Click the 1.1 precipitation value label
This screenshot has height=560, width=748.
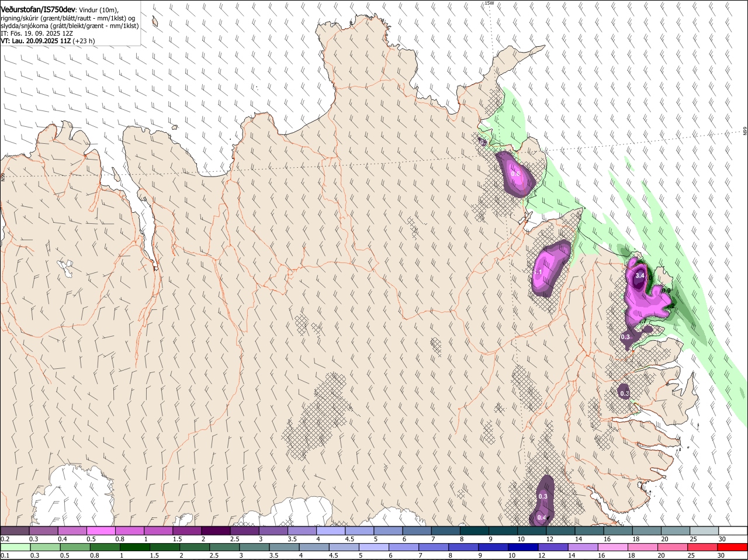pos(538,272)
